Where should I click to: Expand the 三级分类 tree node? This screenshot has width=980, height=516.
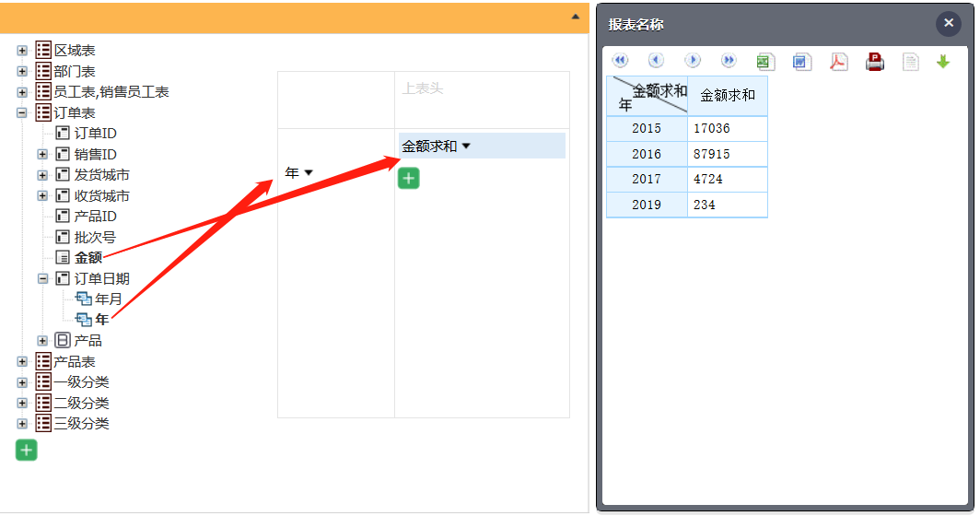coord(22,424)
